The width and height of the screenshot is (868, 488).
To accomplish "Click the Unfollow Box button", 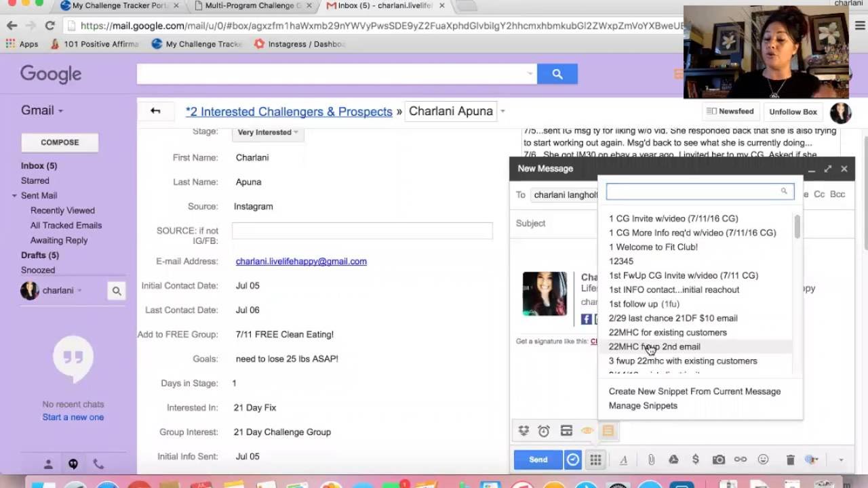I will click(x=793, y=112).
